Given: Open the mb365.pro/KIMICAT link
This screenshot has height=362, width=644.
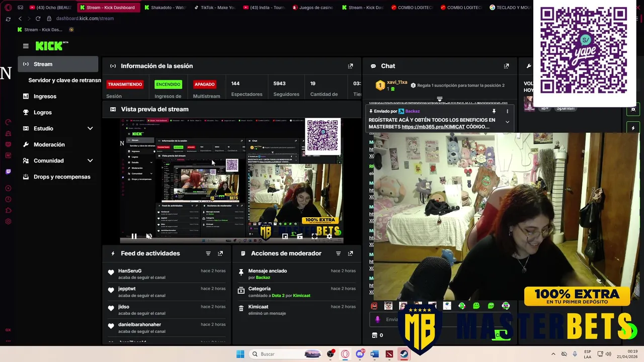Looking at the screenshot, I should tap(433, 127).
